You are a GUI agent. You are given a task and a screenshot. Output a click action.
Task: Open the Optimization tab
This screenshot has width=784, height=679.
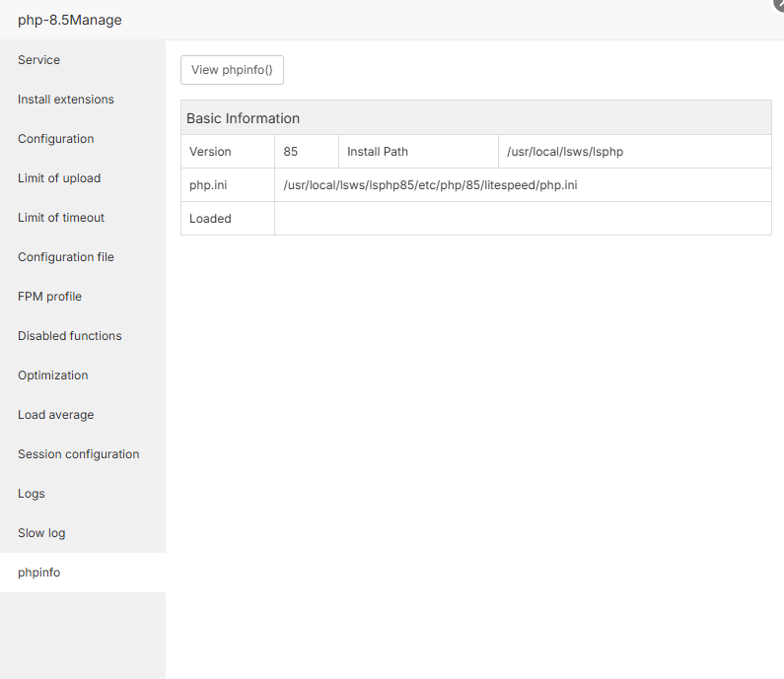[x=53, y=375]
